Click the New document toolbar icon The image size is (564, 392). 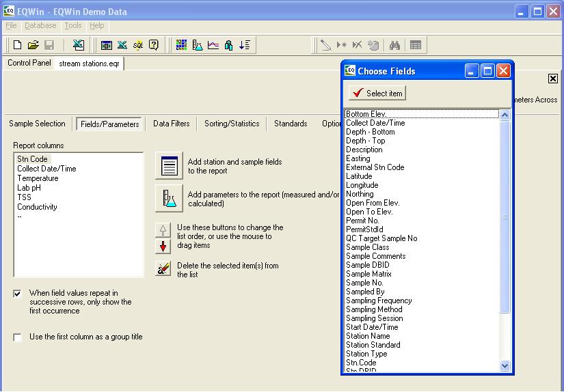[17, 45]
